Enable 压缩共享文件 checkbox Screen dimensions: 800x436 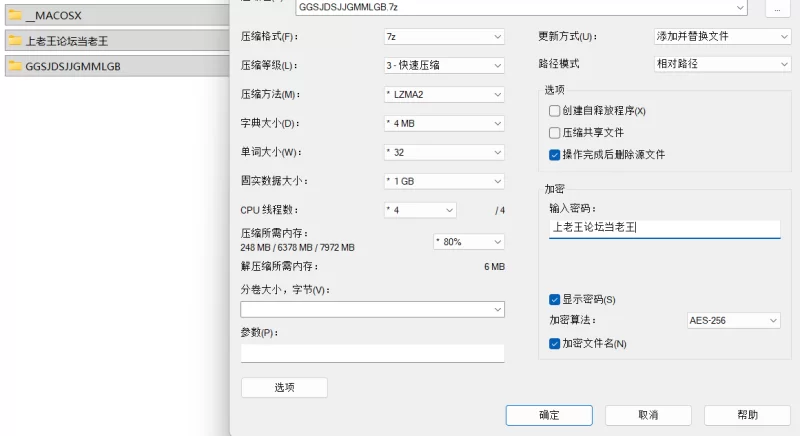(x=555, y=133)
